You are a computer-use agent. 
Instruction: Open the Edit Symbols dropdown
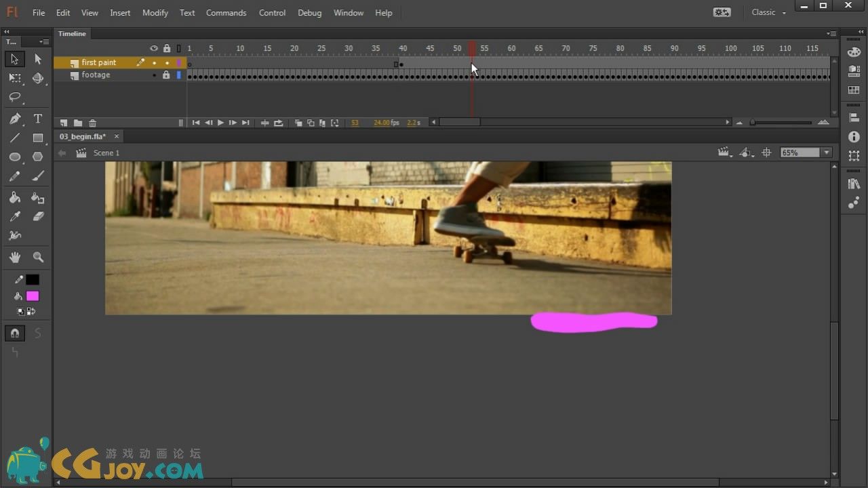[746, 152]
